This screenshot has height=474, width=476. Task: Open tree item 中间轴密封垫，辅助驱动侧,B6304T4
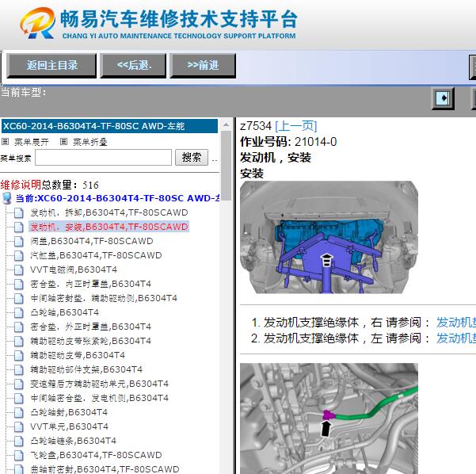click(x=104, y=298)
